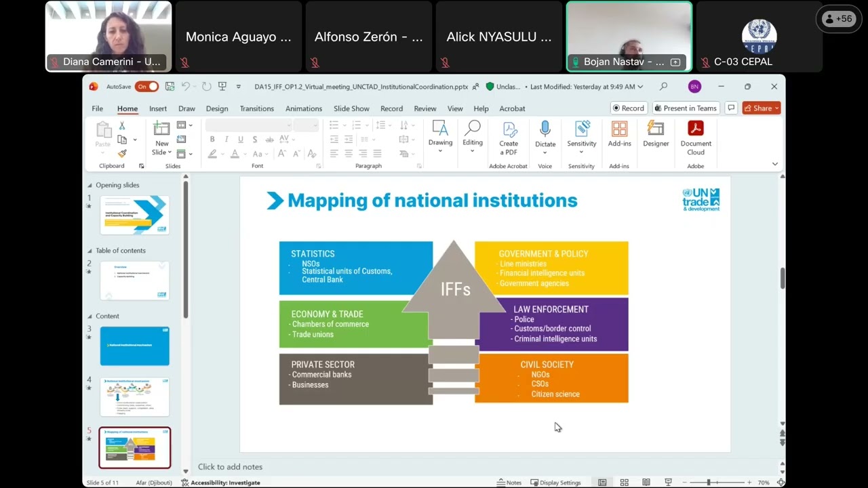Switch to Normal view icon
The width and height of the screenshot is (868, 488).
coord(602,483)
